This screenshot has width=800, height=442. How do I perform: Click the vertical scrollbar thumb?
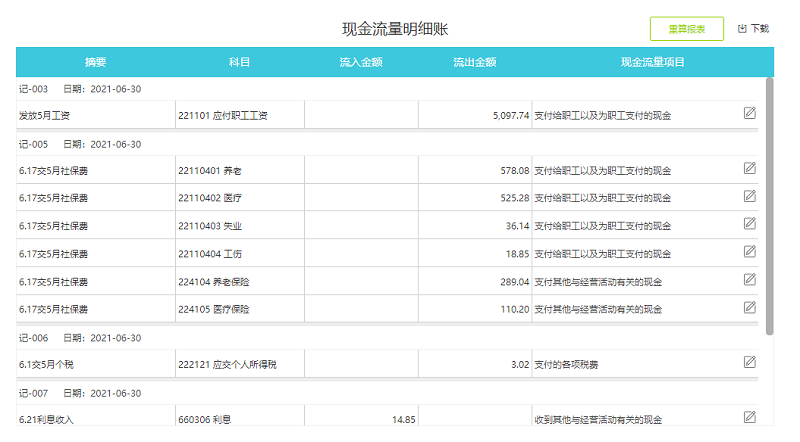[769, 206]
